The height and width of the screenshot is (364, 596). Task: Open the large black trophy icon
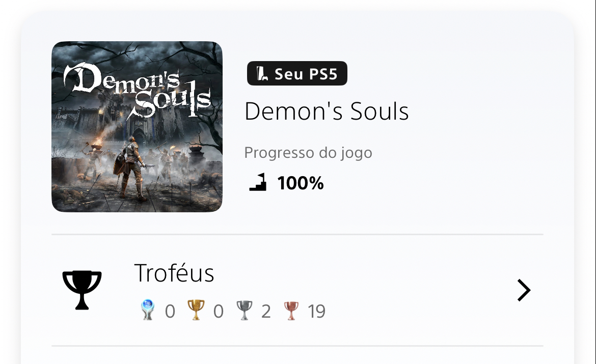point(82,290)
